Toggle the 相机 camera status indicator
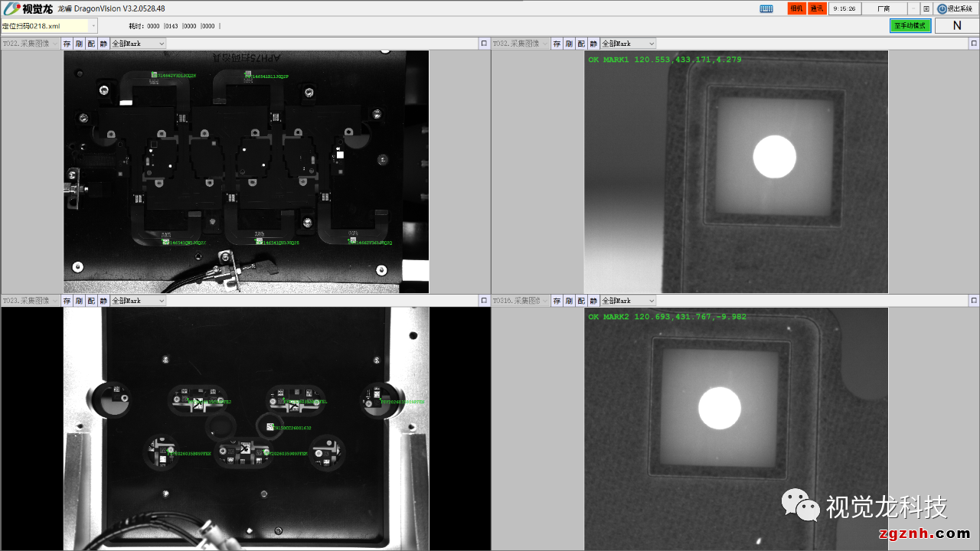 (x=796, y=8)
